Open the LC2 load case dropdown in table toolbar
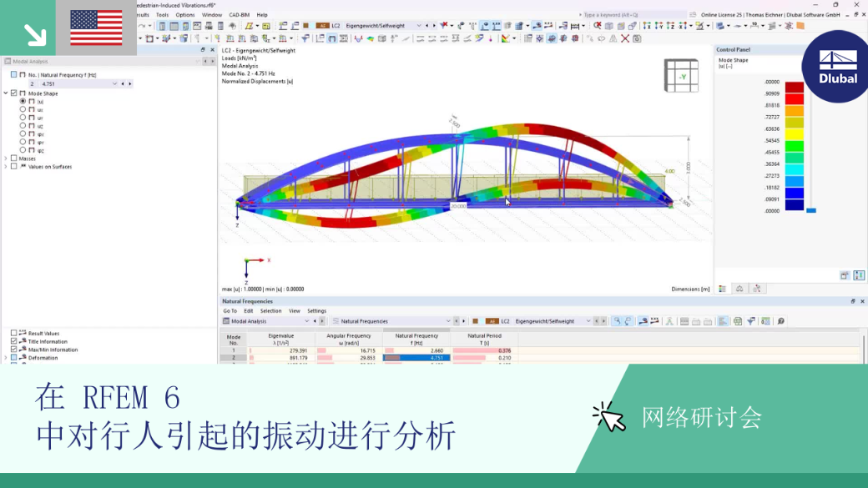Screen dimensions: 868x488 (588, 321)
